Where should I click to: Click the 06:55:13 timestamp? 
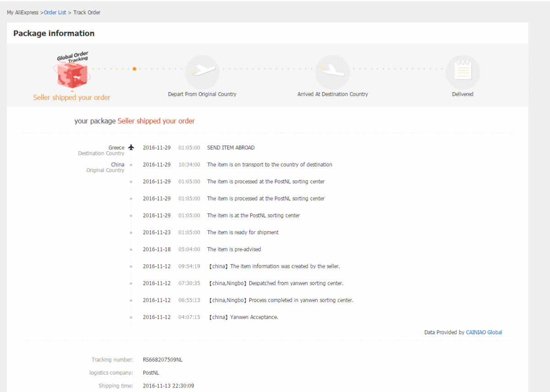click(189, 300)
